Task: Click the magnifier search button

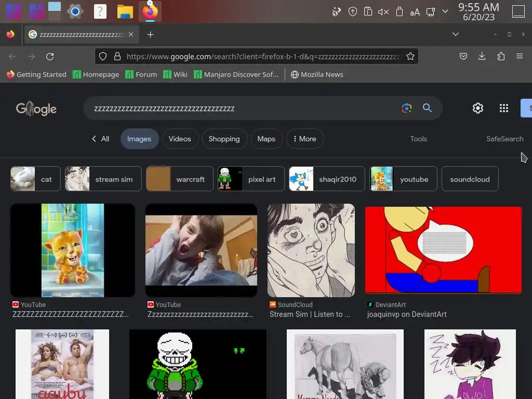Action: 427,108
